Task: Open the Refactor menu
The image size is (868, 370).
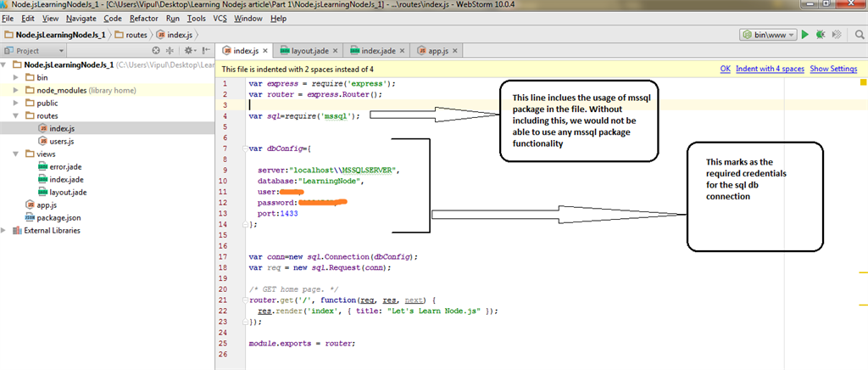Action: [143, 17]
